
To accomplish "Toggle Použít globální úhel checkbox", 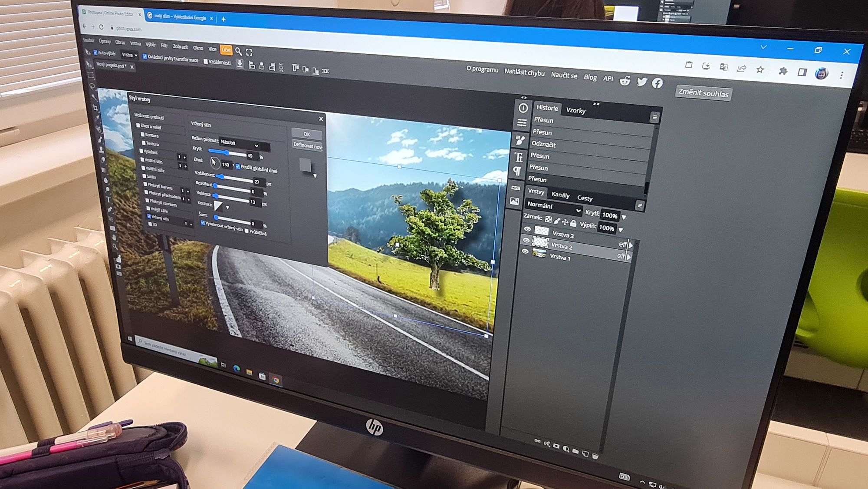I will point(238,167).
